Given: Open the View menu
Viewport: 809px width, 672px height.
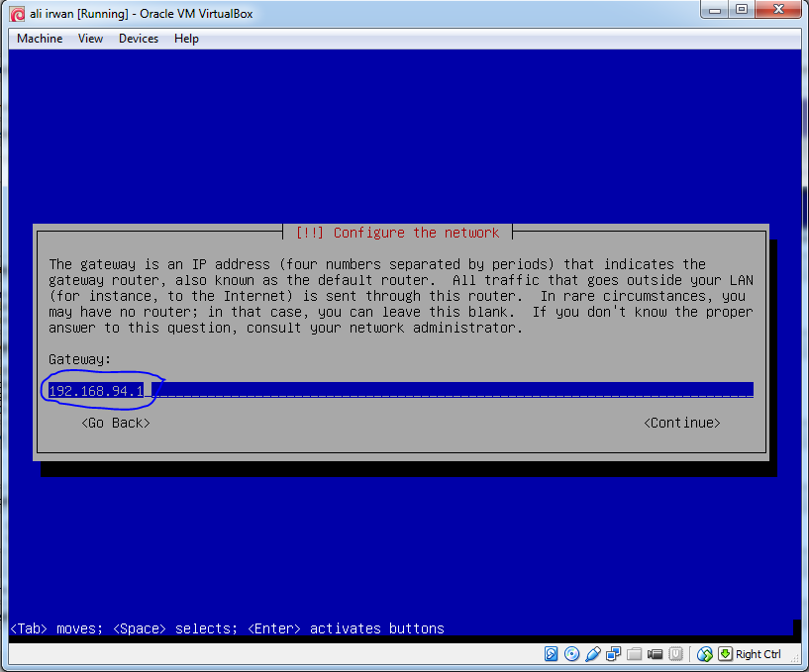Looking at the screenshot, I should pyautogui.click(x=90, y=39).
